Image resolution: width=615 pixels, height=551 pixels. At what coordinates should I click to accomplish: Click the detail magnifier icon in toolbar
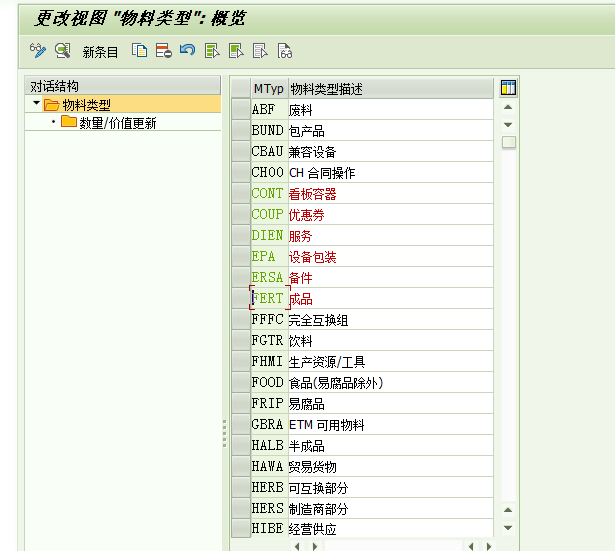pyautogui.click(x=62, y=51)
